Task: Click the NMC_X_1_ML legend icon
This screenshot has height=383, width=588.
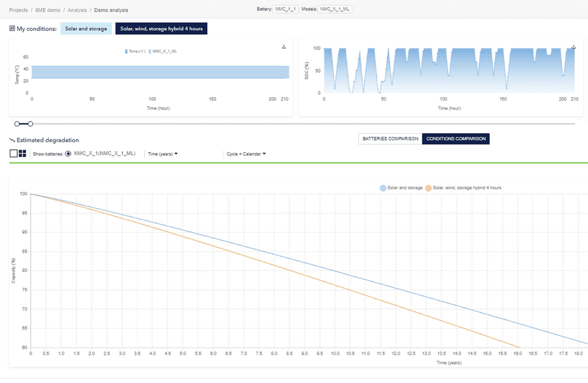Action: (x=150, y=51)
